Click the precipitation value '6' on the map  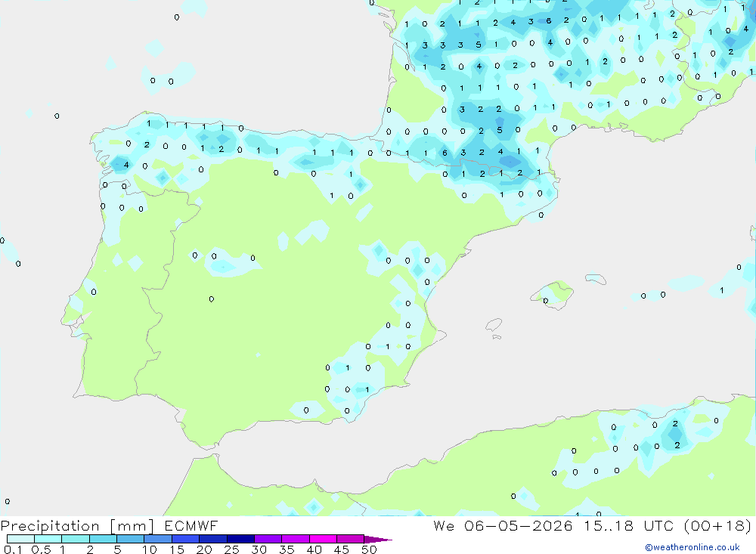coord(445,153)
